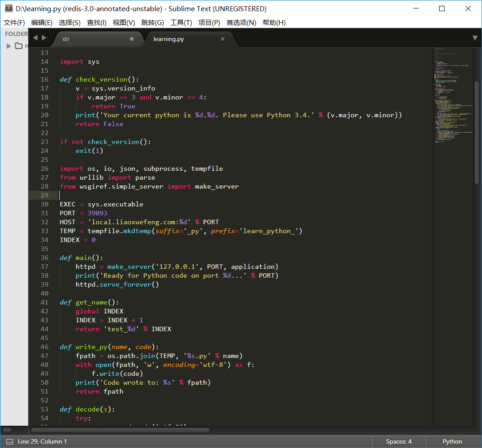482x448 pixels.
Task: Click the back navigation arrow beside tabs
Action: point(36,38)
